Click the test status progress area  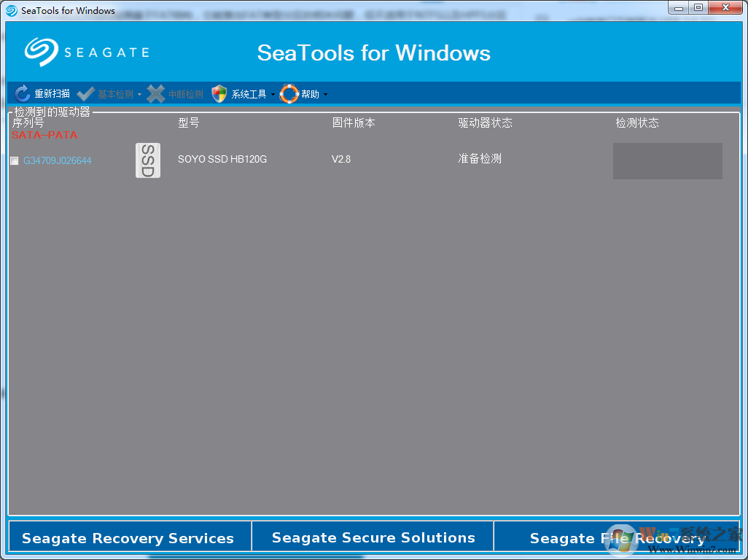click(x=667, y=160)
